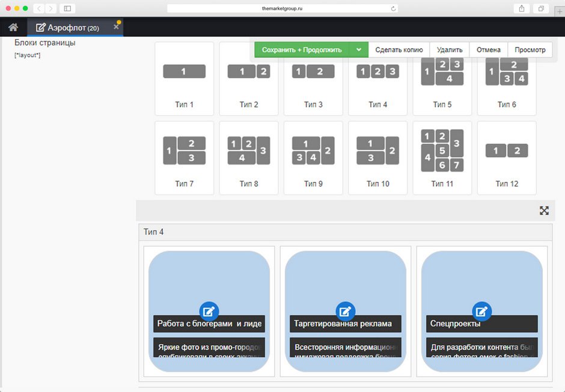Pick the Тип 11 layout thumbnail
The width and height of the screenshot is (565, 392).
[442, 158]
